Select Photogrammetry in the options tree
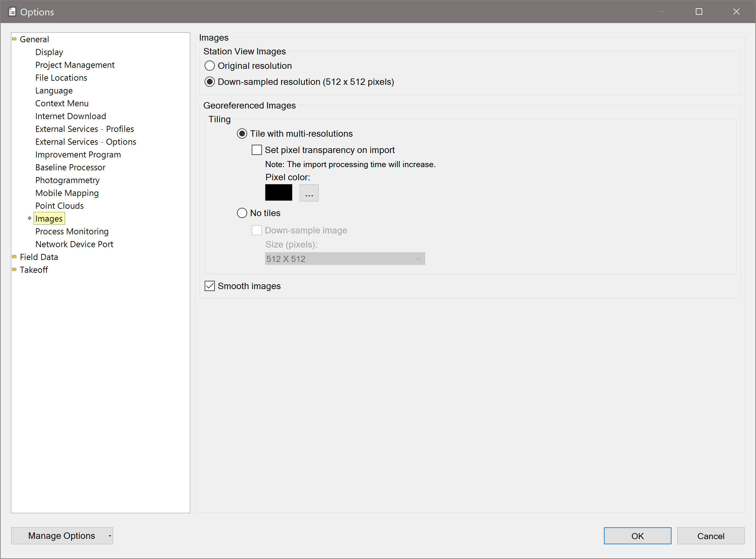The width and height of the screenshot is (756, 559). click(67, 180)
